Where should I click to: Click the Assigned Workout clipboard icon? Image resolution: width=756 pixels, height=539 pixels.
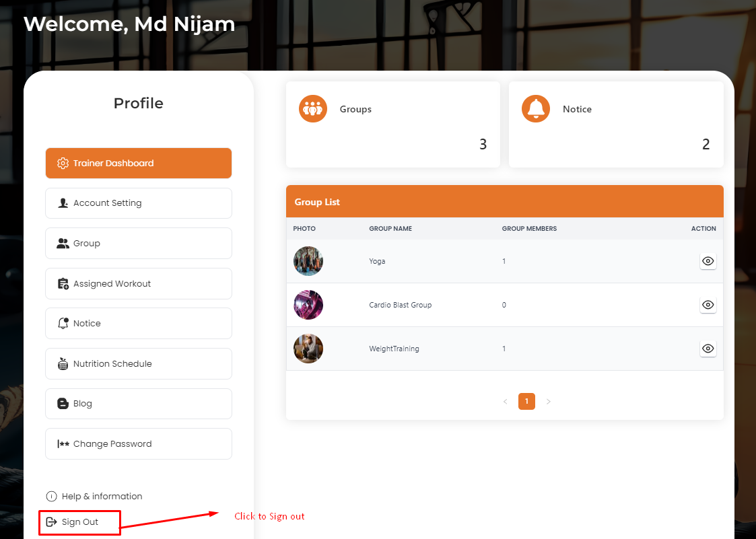pyautogui.click(x=63, y=284)
